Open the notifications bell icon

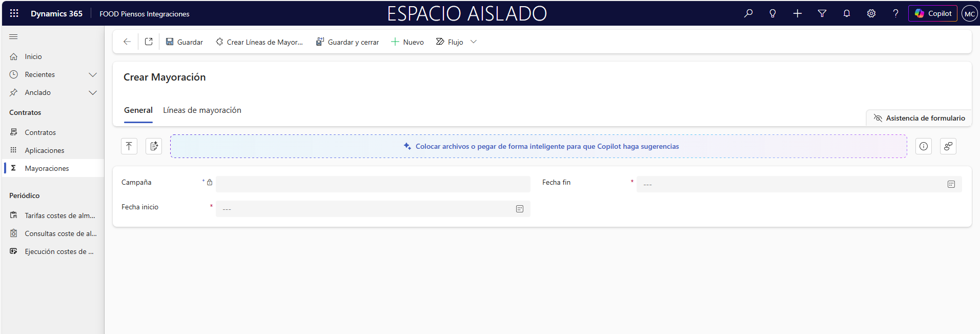point(846,13)
